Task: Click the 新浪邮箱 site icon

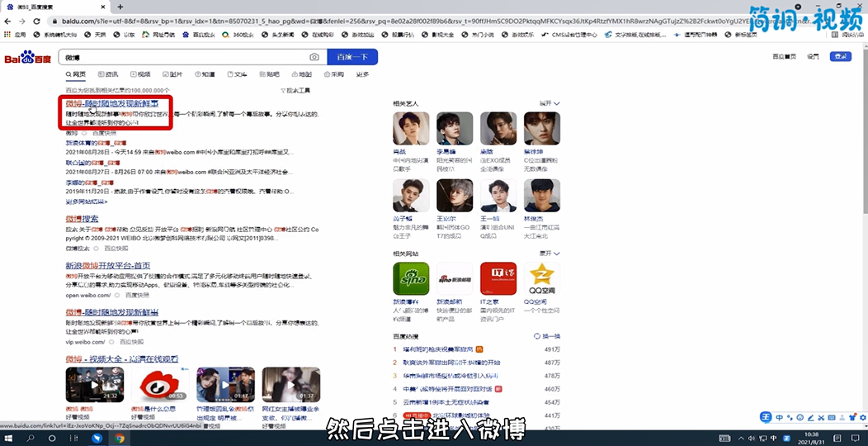Action: 455,278
